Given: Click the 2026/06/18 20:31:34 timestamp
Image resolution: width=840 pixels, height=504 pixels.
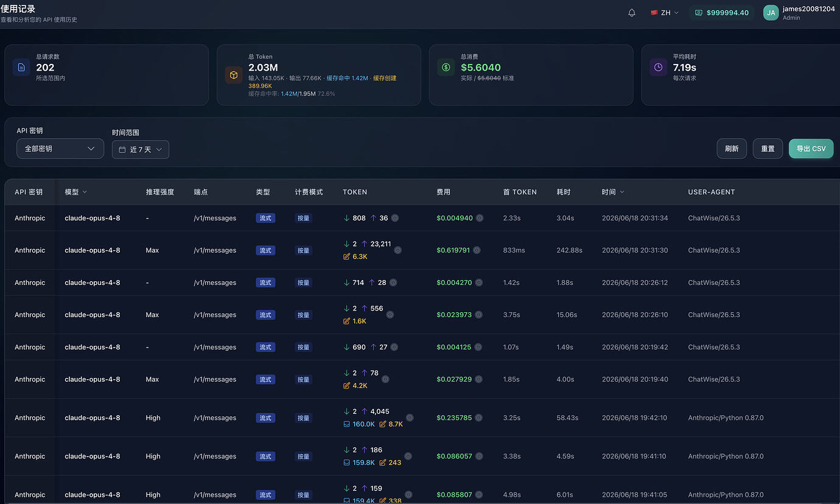Looking at the screenshot, I should pos(635,218).
